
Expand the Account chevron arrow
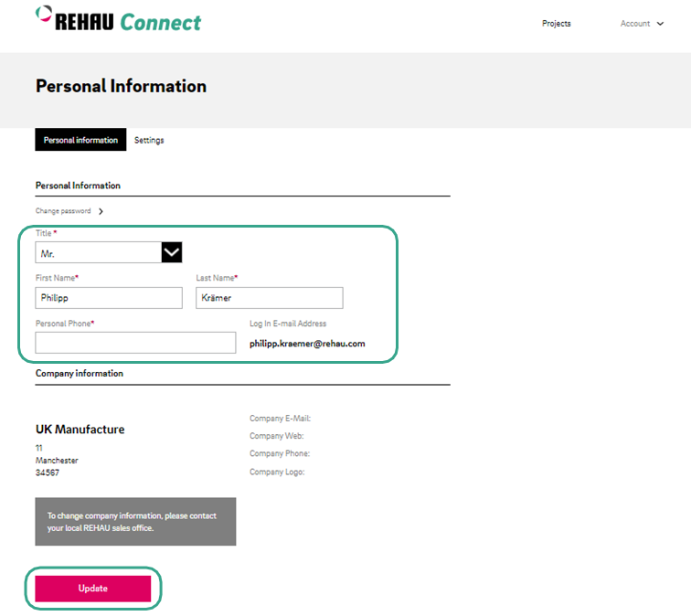660,24
